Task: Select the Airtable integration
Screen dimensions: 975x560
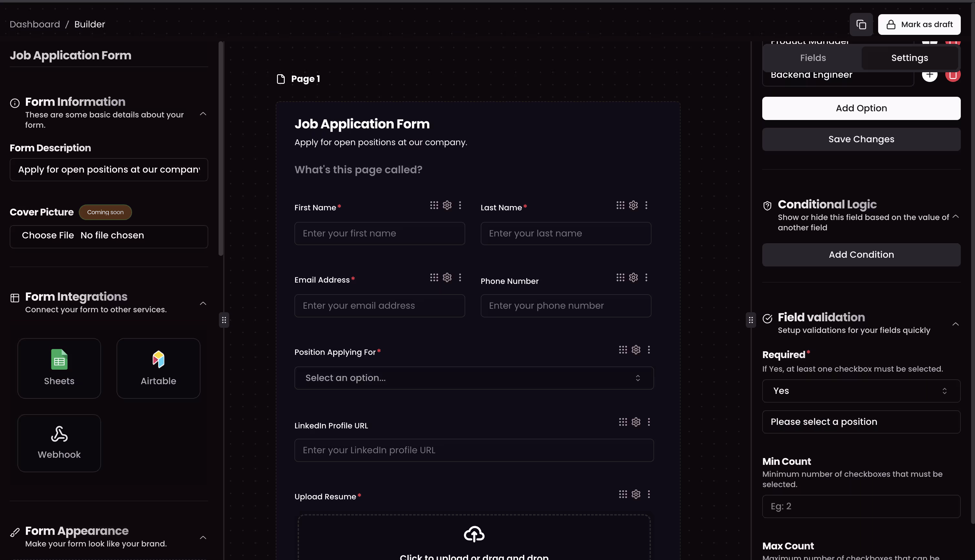Action: [158, 368]
